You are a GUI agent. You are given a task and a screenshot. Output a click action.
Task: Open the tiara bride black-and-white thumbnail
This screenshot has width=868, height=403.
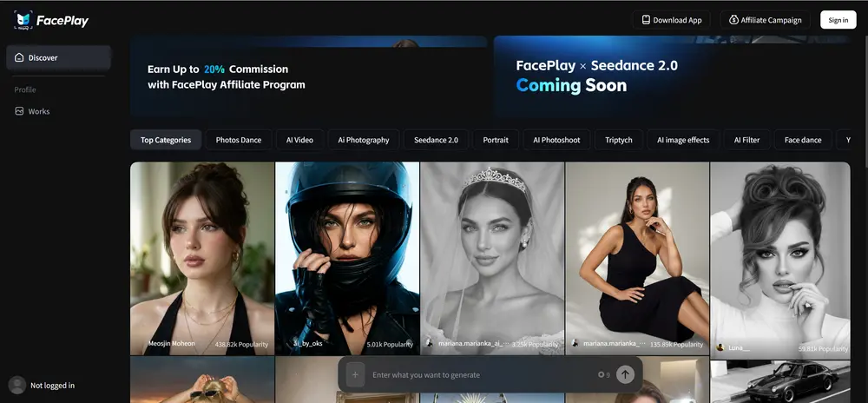tap(492, 258)
